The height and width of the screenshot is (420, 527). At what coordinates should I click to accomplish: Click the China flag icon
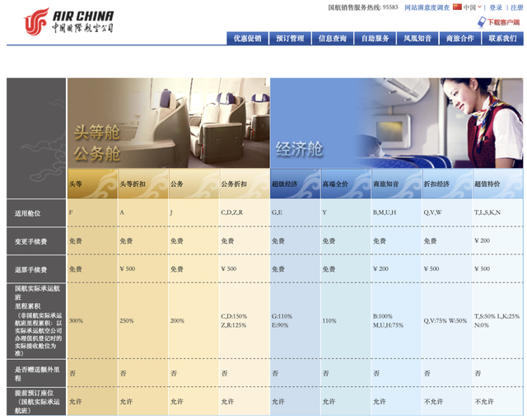[457, 7]
